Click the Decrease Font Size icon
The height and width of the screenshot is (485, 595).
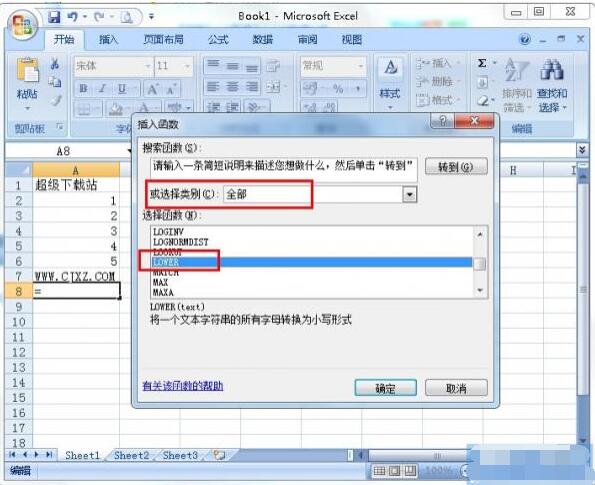(x=171, y=90)
